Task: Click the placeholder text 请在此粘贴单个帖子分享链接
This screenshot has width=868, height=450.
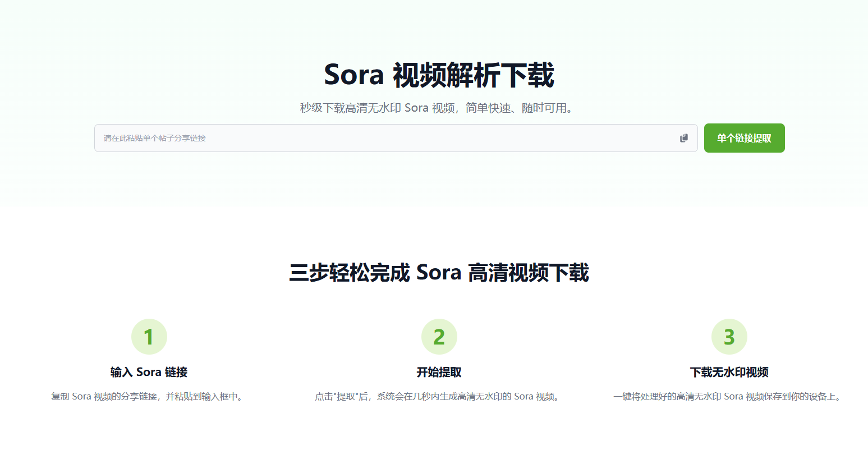Action: 155,138
